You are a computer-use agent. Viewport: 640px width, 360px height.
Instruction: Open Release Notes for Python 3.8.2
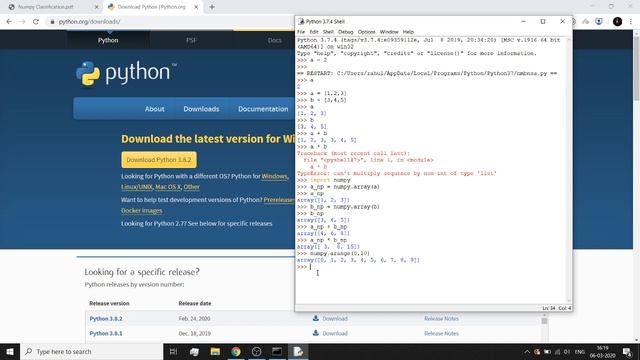pyautogui.click(x=441, y=318)
